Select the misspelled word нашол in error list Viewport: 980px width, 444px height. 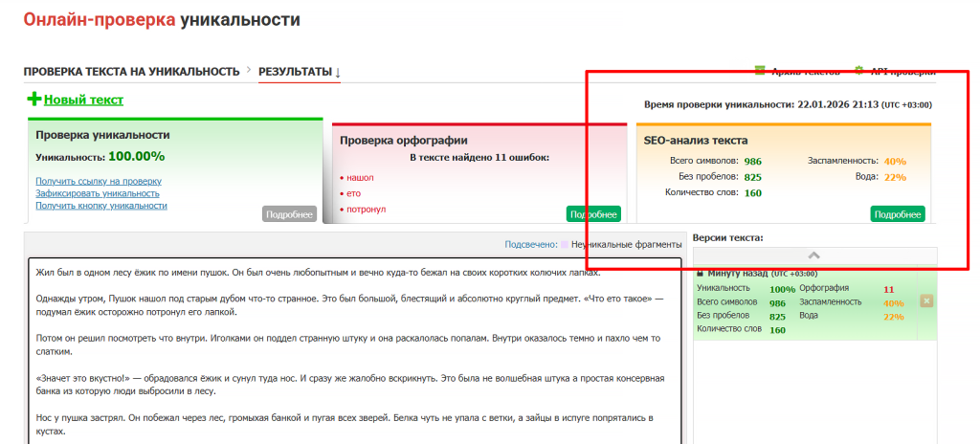point(360,178)
